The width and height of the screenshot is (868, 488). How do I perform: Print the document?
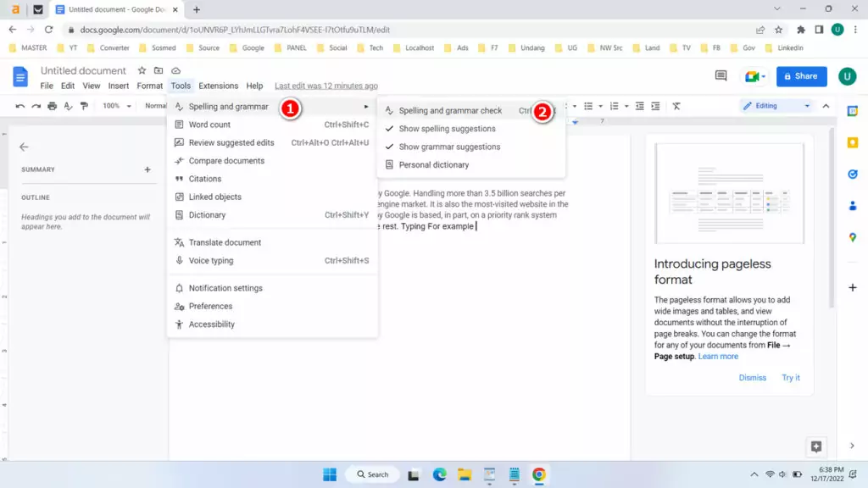pos(51,105)
